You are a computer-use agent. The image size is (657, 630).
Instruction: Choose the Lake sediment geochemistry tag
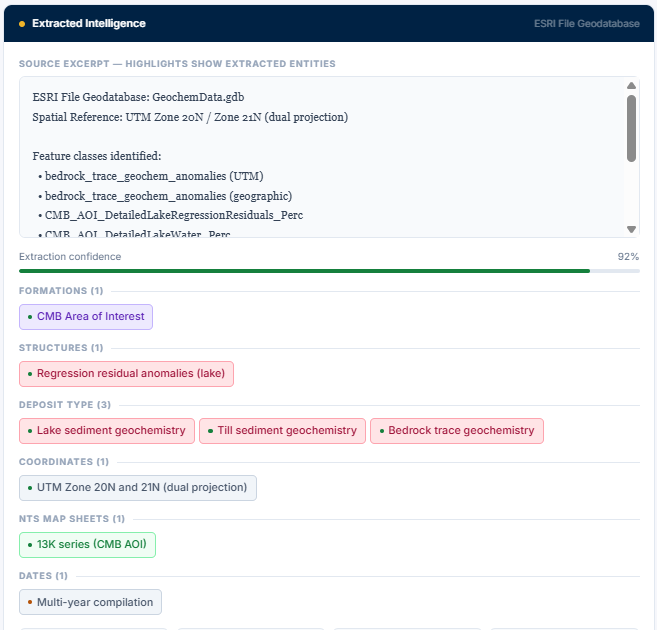point(106,431)
